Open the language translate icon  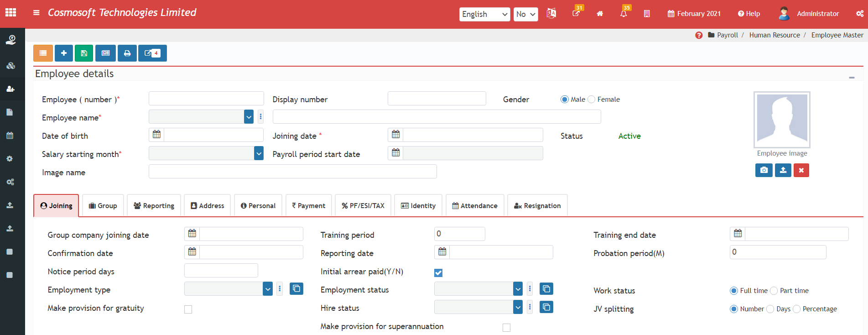point(551,13)
